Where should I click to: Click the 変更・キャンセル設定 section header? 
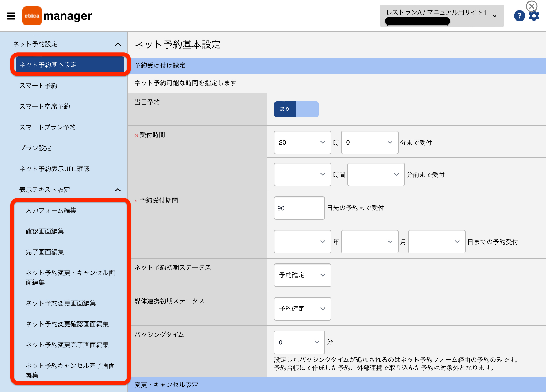point(337,385)
